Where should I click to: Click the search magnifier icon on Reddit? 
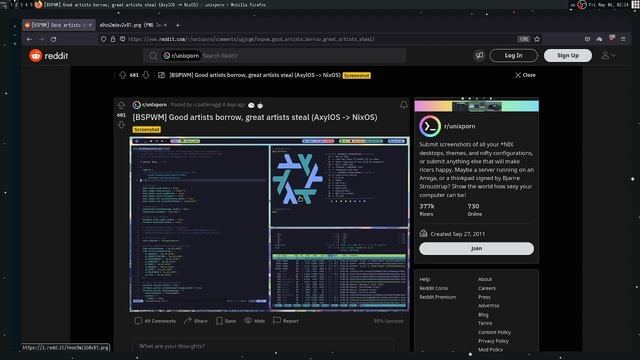tap(153, 56)
